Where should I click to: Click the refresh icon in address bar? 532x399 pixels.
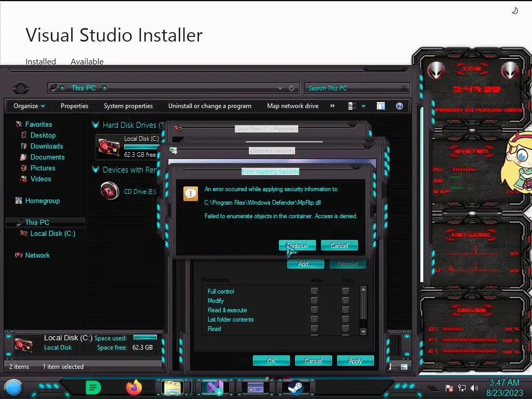coord(291,88)
